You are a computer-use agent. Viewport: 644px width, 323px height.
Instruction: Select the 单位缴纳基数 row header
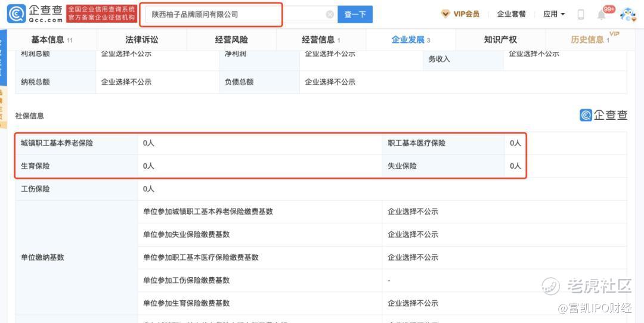76,257
